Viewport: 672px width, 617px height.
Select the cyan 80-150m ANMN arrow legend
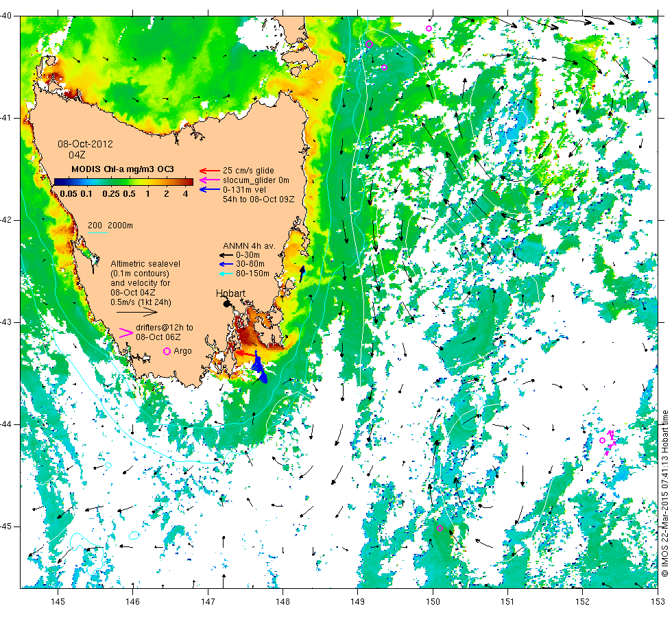tap(226, 274)
